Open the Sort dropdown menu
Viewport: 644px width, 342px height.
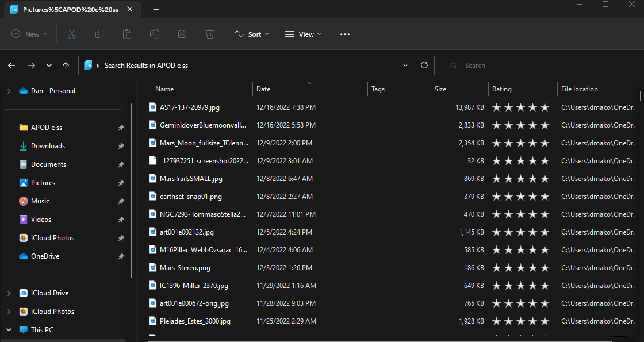coord(252,34)
